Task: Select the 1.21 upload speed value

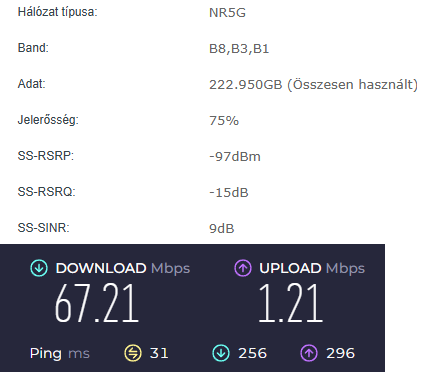Action: (x=291, y=303)
